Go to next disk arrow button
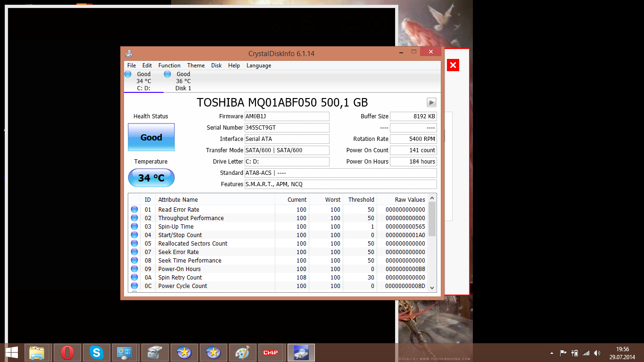The image size is (644, 362). 431,102
